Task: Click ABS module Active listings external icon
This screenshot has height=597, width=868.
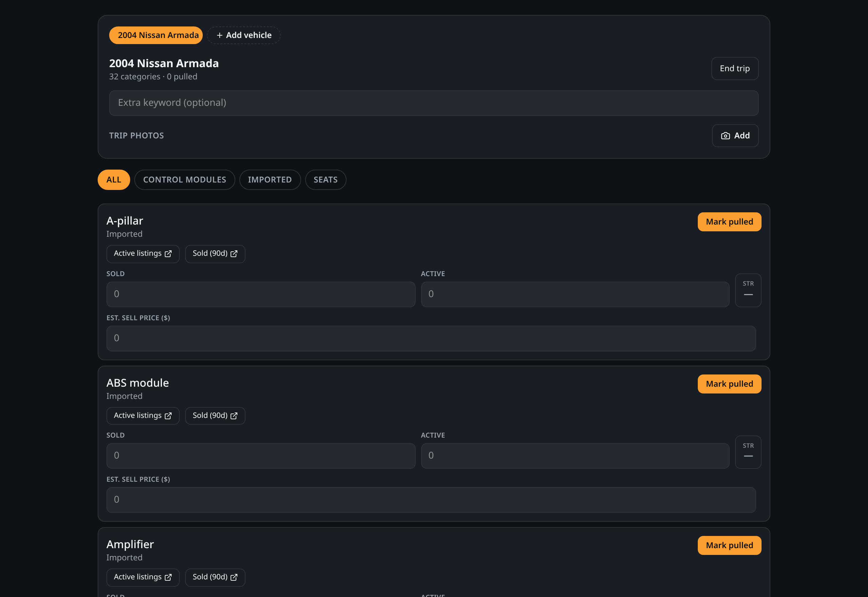Action: pyautogui.click(x=168, y=416)
